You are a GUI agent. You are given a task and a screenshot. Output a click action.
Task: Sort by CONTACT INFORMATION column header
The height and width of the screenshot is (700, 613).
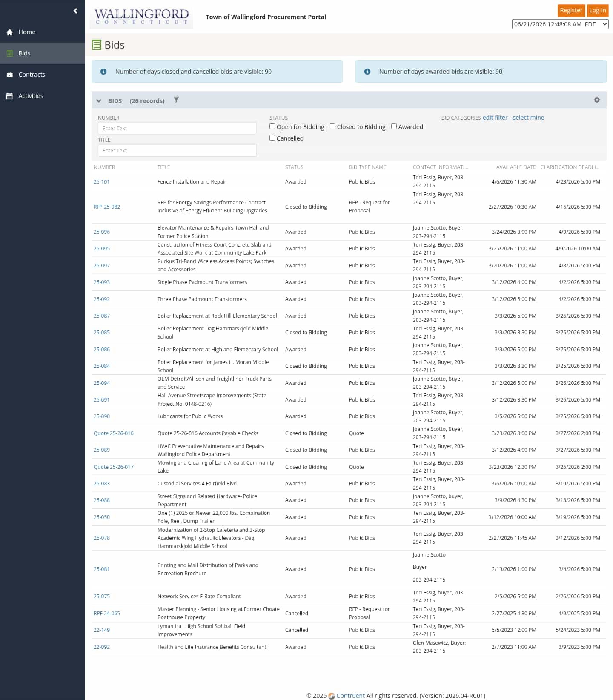tap(441, 167)
